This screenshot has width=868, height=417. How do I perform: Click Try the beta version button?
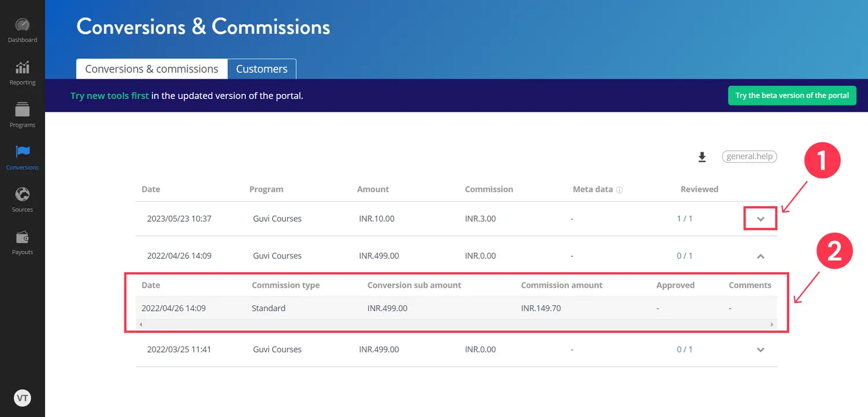(792, 96)
